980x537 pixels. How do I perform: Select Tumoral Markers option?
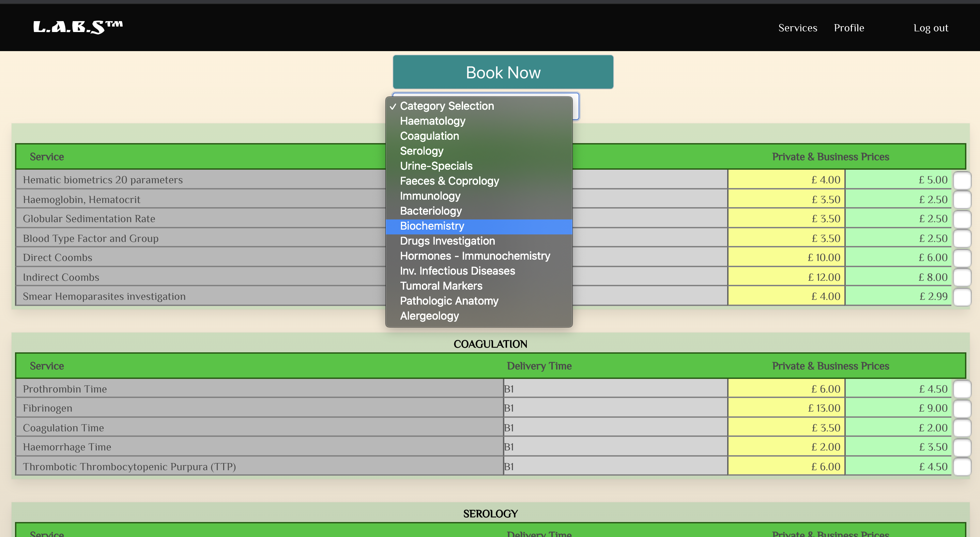(x=441, y=286)
